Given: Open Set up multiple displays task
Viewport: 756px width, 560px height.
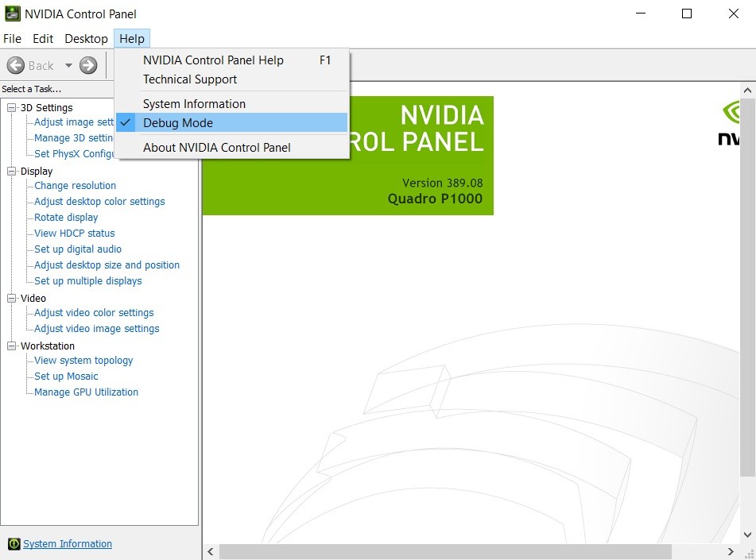Looking at the screenshot, I should click(x=87, y=281).
